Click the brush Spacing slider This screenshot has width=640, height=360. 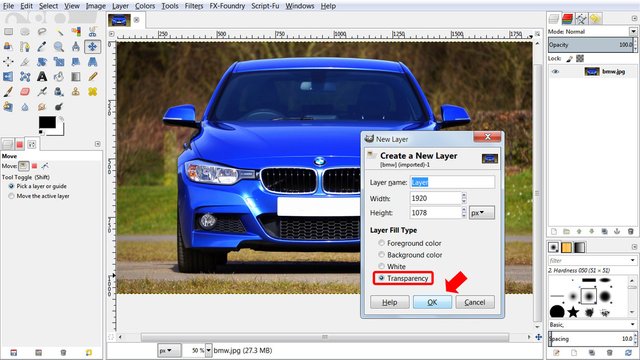591,339
